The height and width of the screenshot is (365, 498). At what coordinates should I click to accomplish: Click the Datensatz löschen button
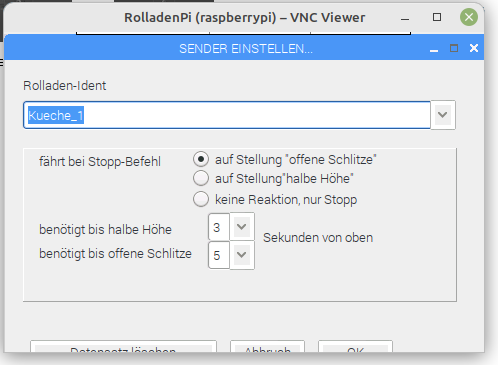click(123, 347)
